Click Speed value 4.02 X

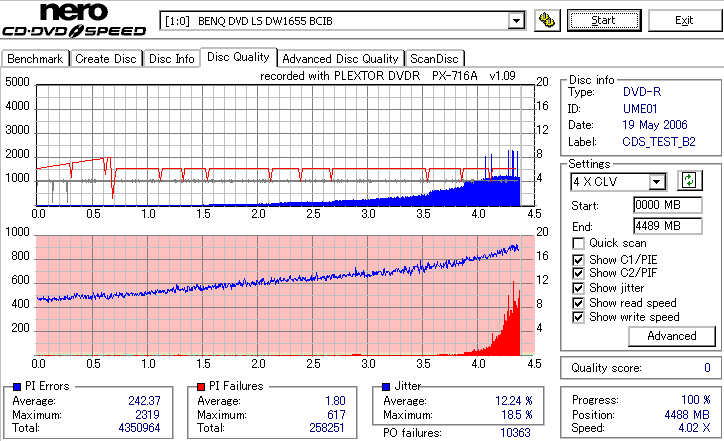tap(694, 428)
